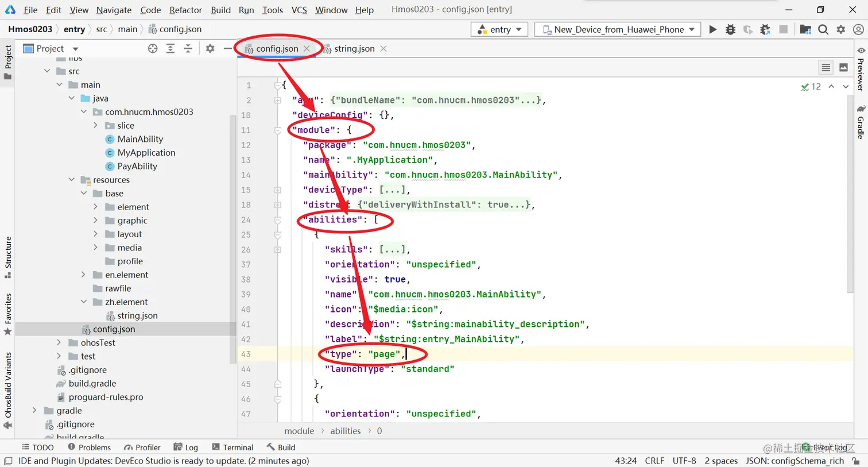Expand the ohosTest folder
The image size is (868, 467).
(x=59, y=342)
